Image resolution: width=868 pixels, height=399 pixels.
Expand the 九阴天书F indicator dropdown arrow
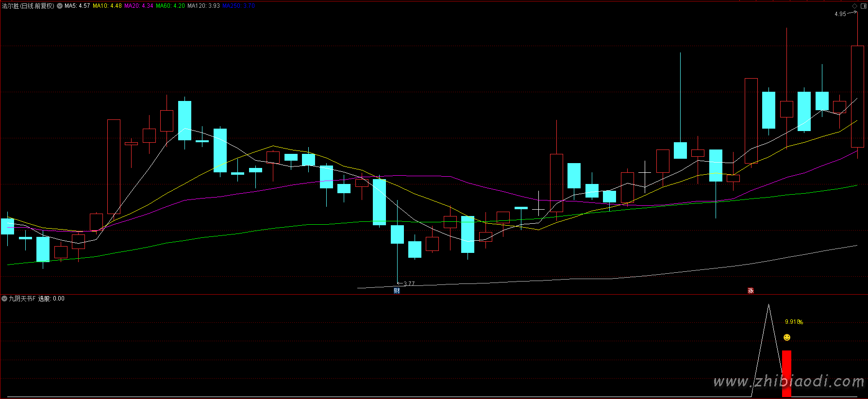pyautogui.click(x=4, y=299)
